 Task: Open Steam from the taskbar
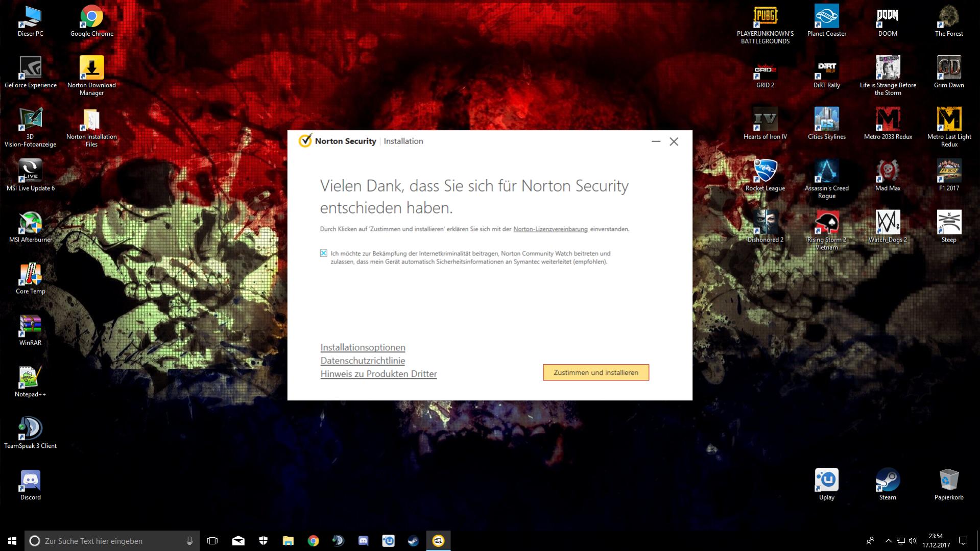[413, 541]
